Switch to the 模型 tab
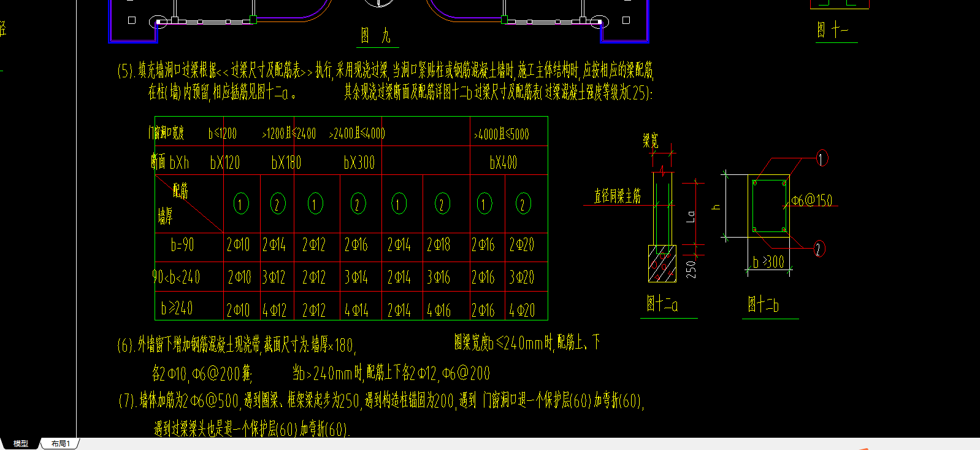Screen dimensions: 980x450 21,443
